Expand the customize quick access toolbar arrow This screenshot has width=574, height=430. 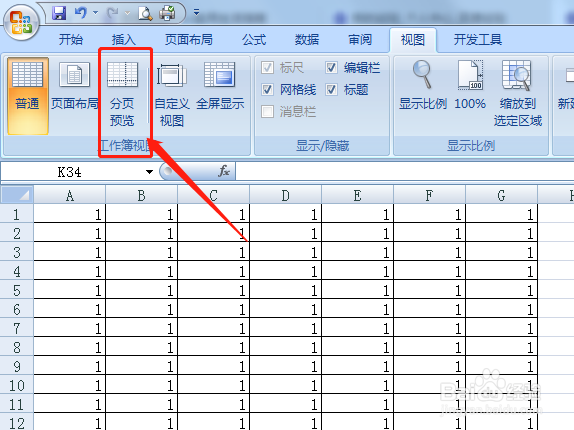(x=197, y=13)
